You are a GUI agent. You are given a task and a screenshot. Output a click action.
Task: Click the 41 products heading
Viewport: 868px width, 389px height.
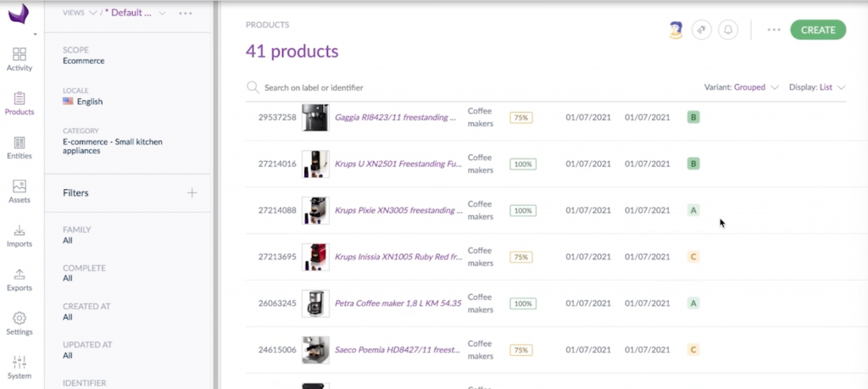(x=292, y=51)
